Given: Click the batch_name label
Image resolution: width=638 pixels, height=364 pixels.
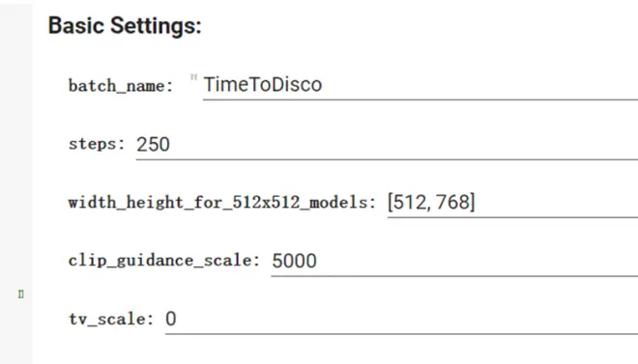Looking at the screenshot, I should click(x=121, y=86).
